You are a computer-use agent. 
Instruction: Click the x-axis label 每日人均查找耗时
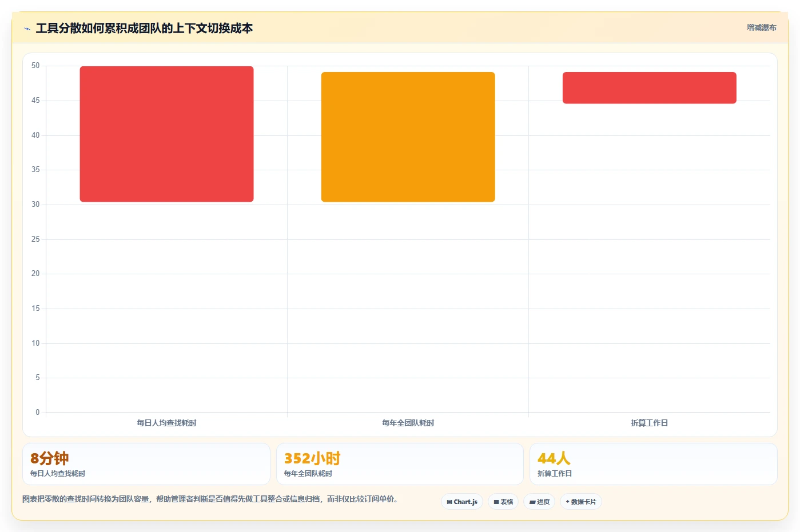(x=166, y=423)
